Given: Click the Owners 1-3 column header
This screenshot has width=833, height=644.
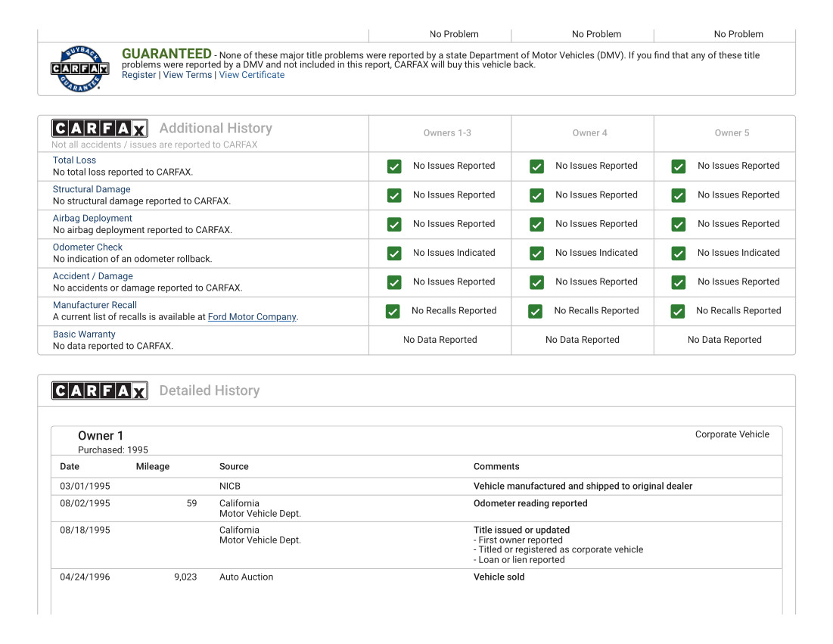Looking at the screenshot, I should pos(447,133).
